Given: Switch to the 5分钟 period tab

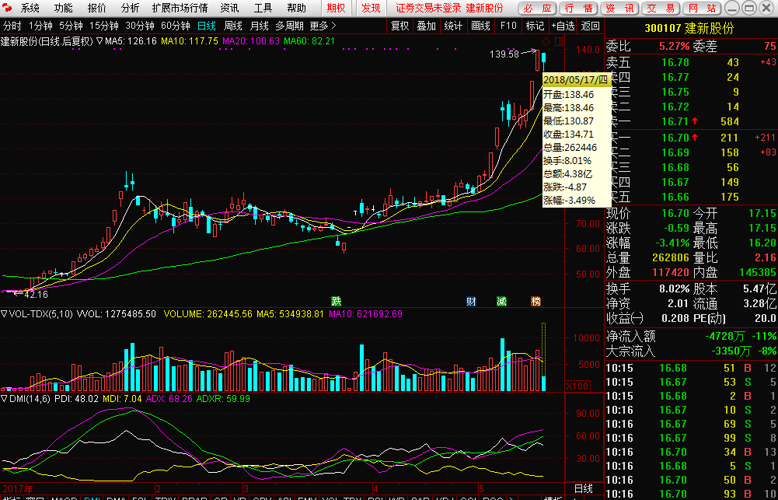Looking at the screenshot, I should tap(71, 25).
